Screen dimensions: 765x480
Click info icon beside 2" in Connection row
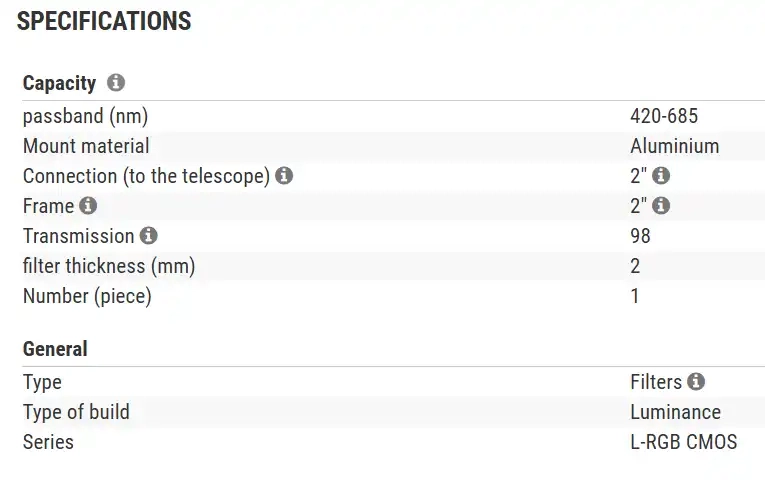tap(661, 176)
